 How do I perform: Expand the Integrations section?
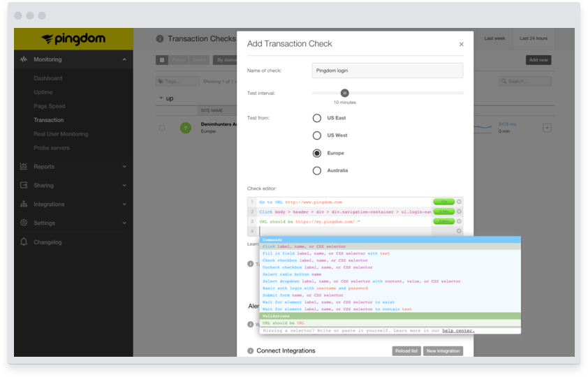pyautogui.click(x=124, y=204)
